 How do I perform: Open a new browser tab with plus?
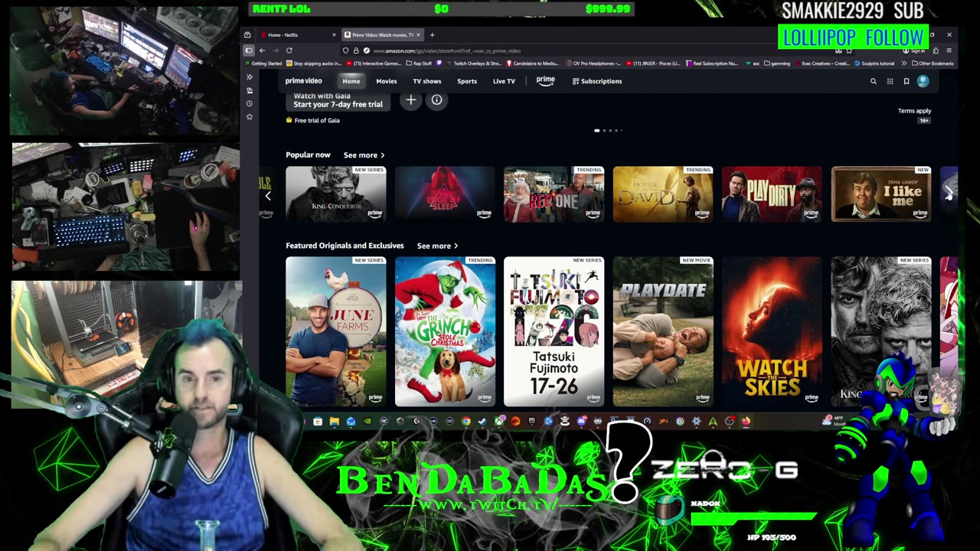[x=432, y=34]
